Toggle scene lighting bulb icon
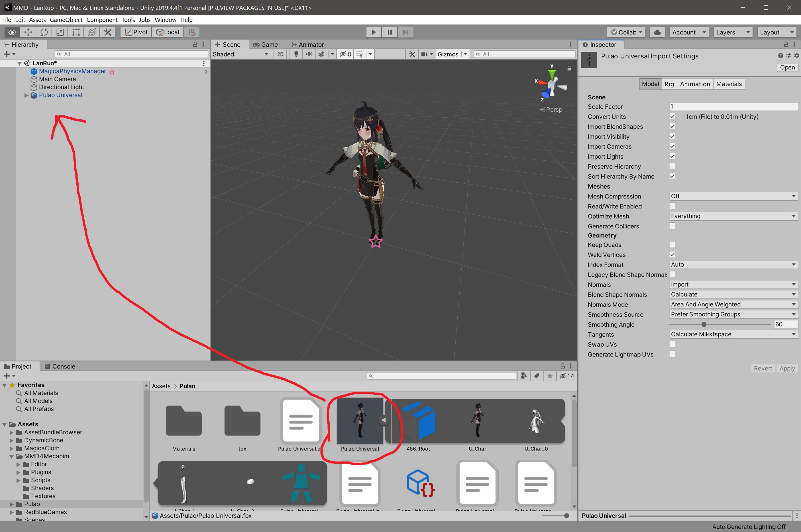Viewport: 801px width, 532px height. click(296, 54)
